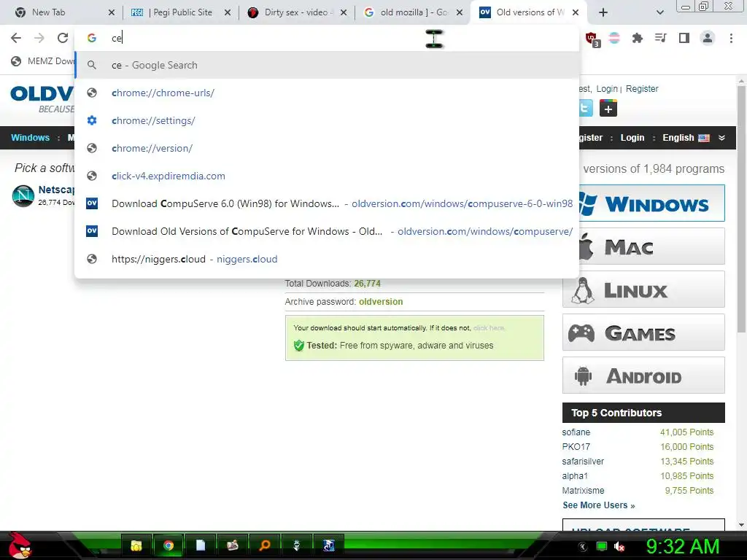
Task: Open File Explorer from the taskbar
Action: point(136,545)
